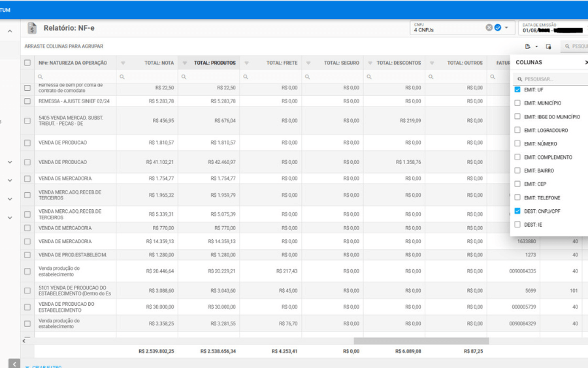Open the filter icon for Total: Nota column

pos(123,63)
